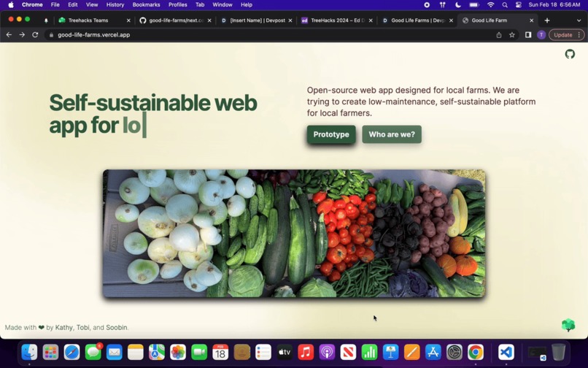This screenshot has height=368, width=588.
Task: Switch to the good-life-farms GitHub tab
Action: point(177,20)
